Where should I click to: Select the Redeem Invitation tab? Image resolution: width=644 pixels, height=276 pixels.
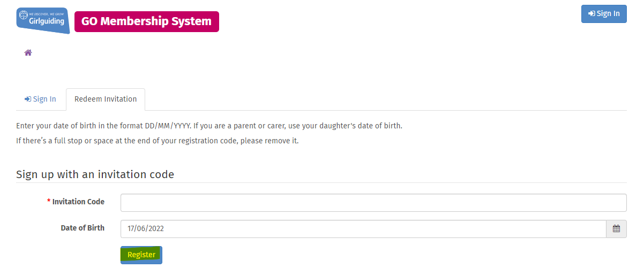106,99
